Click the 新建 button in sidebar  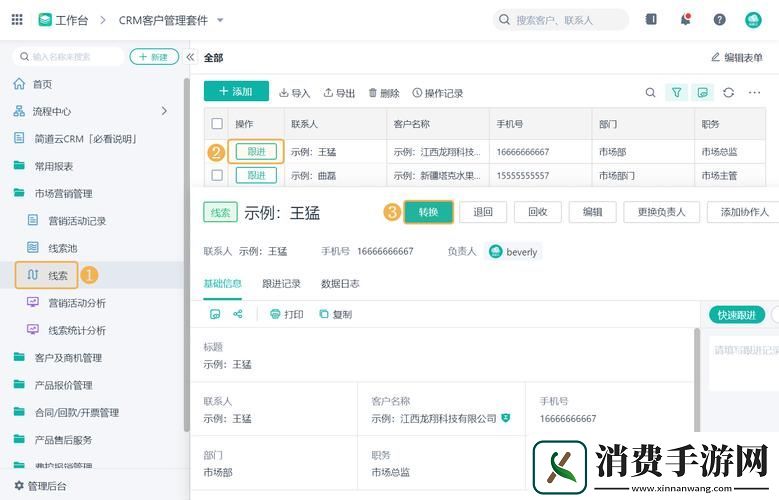[154, 57]
